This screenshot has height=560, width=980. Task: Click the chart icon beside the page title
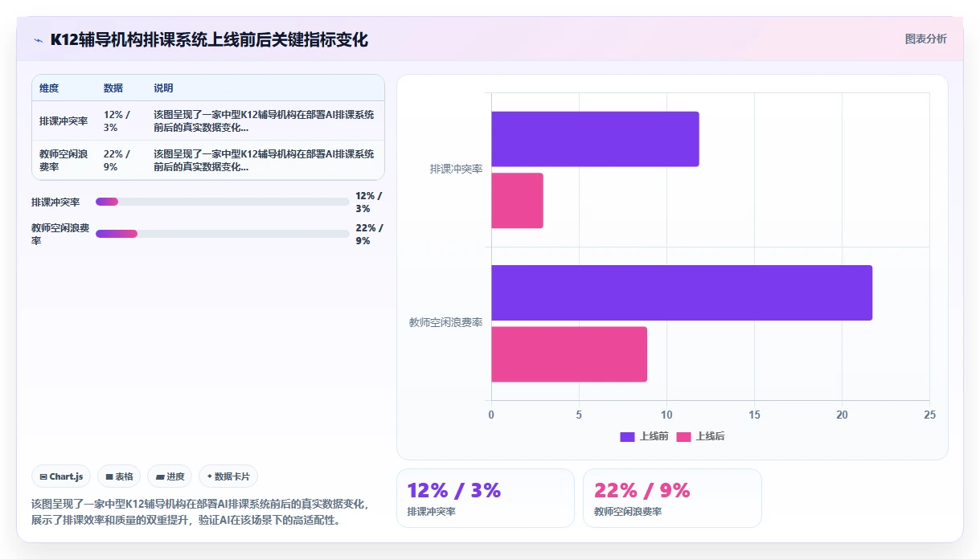pyautogui.click(x=38, y=40)
